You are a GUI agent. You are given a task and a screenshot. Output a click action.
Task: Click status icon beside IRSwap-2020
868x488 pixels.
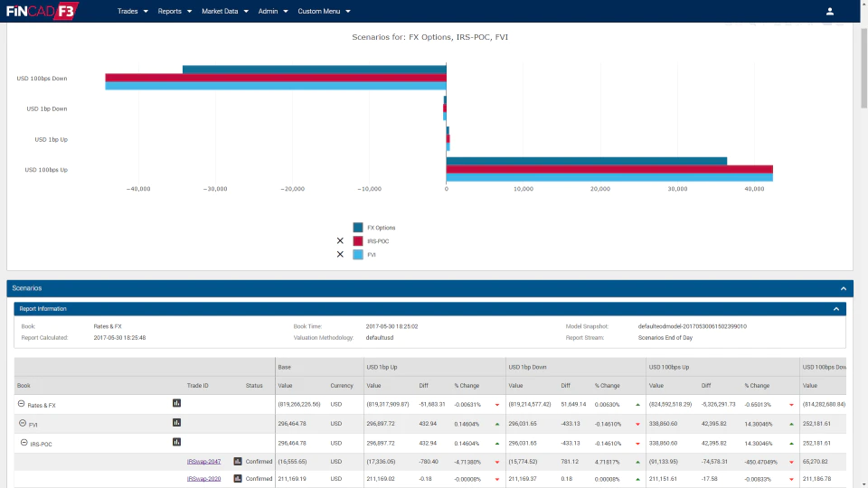(238, 479)
